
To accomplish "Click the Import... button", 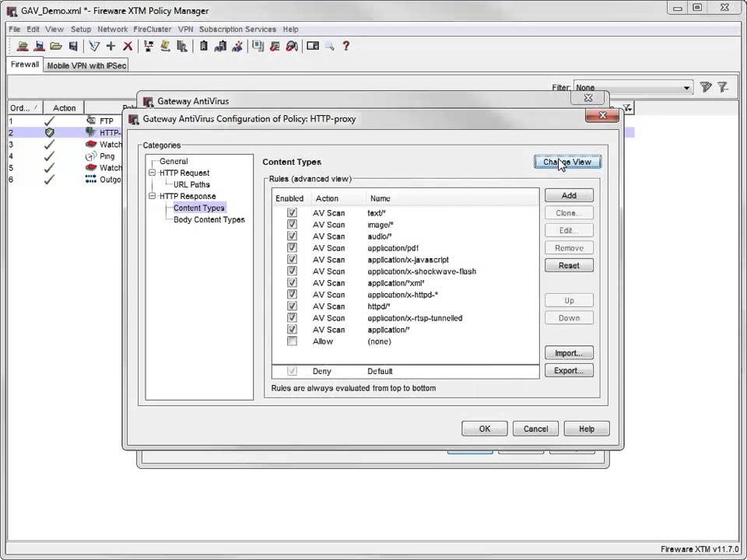I will click(x=569, y=353).
